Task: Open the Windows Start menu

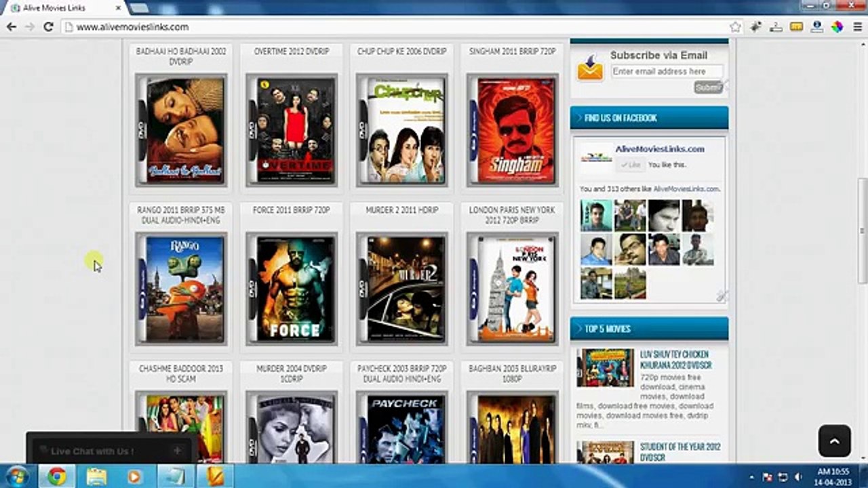Action: pyautogui.click(x=18, y=476)
